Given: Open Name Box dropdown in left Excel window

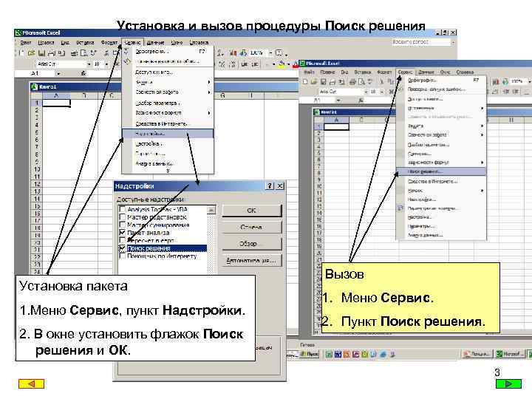Looking at the screenshot, I should (x=58, y=73).
